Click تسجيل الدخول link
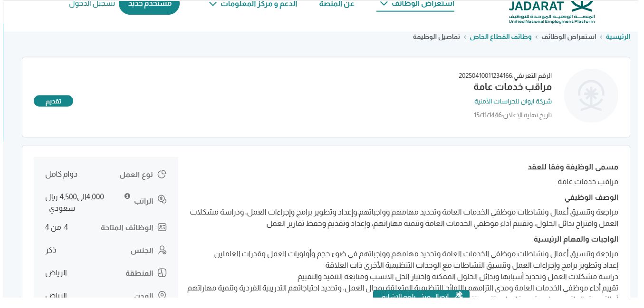644x308 pixels. click(x=92, y=4)
